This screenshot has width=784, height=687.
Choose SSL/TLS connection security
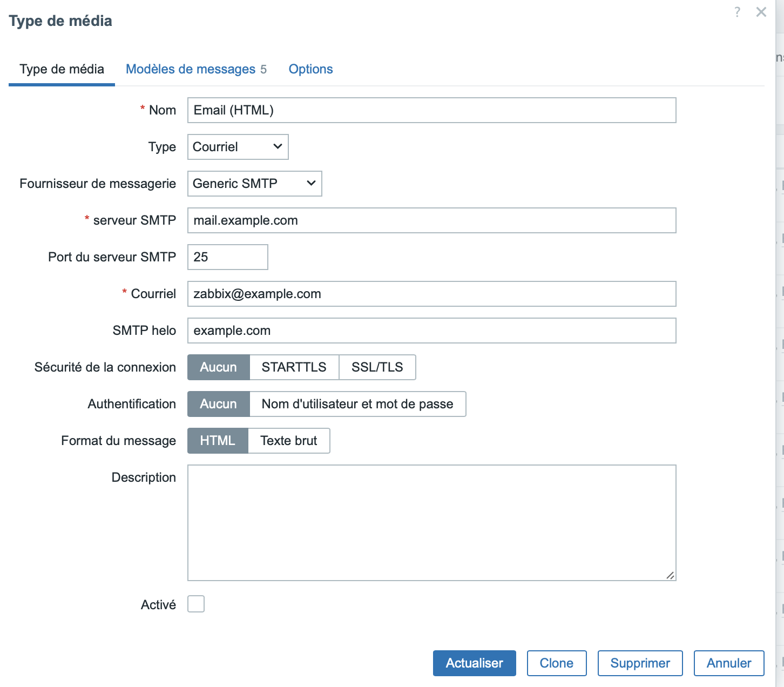pos(377,367)
